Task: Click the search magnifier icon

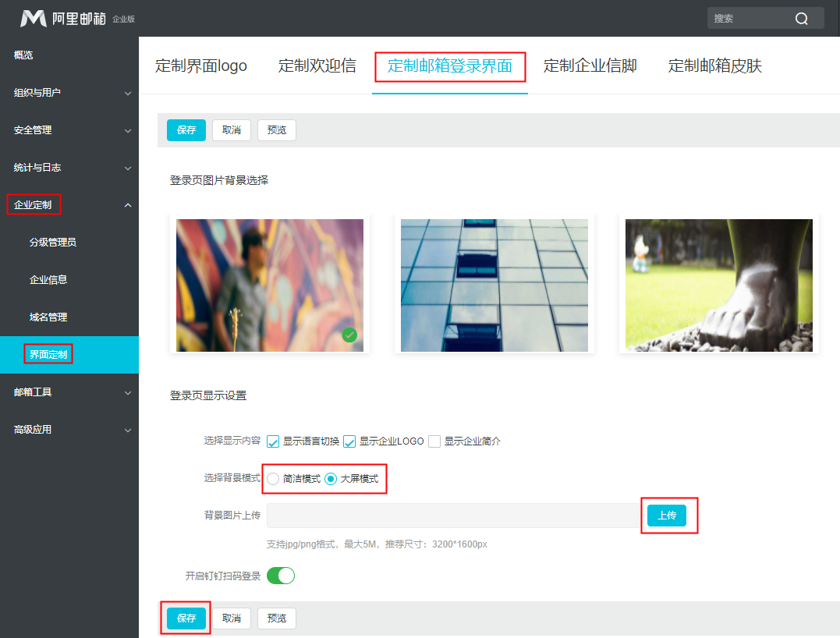Action: coord(802,18)
